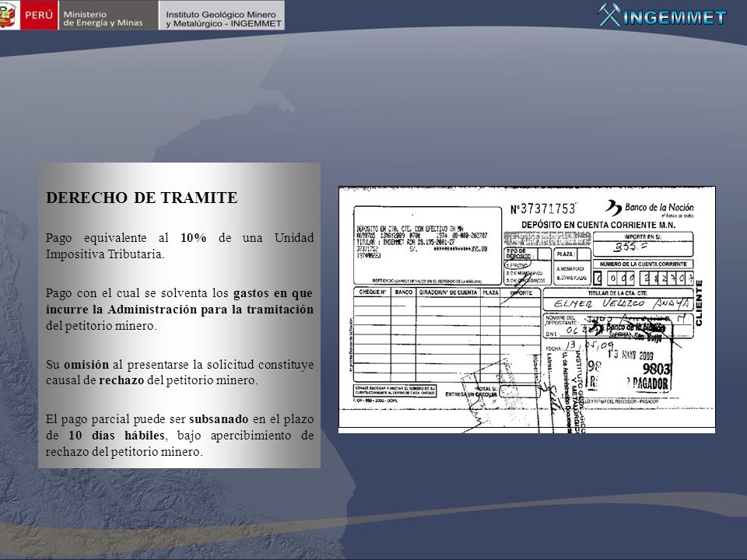This screenshot has width=747, height=560.
Task: Click the bold word rechazo
Action: (121, 380)
